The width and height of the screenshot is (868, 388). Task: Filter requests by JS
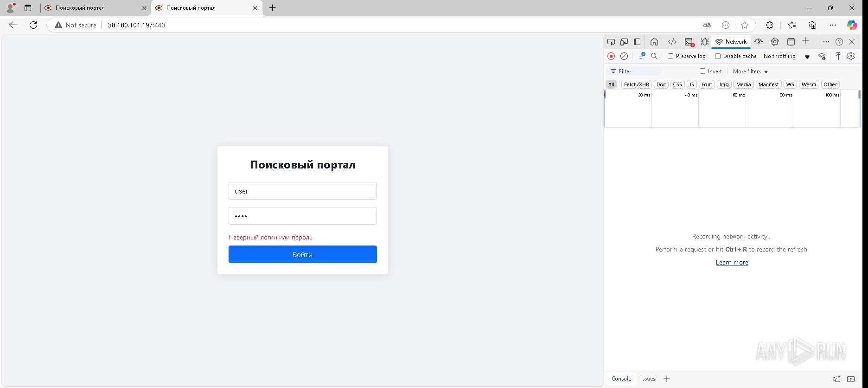(x=692, y=84)
